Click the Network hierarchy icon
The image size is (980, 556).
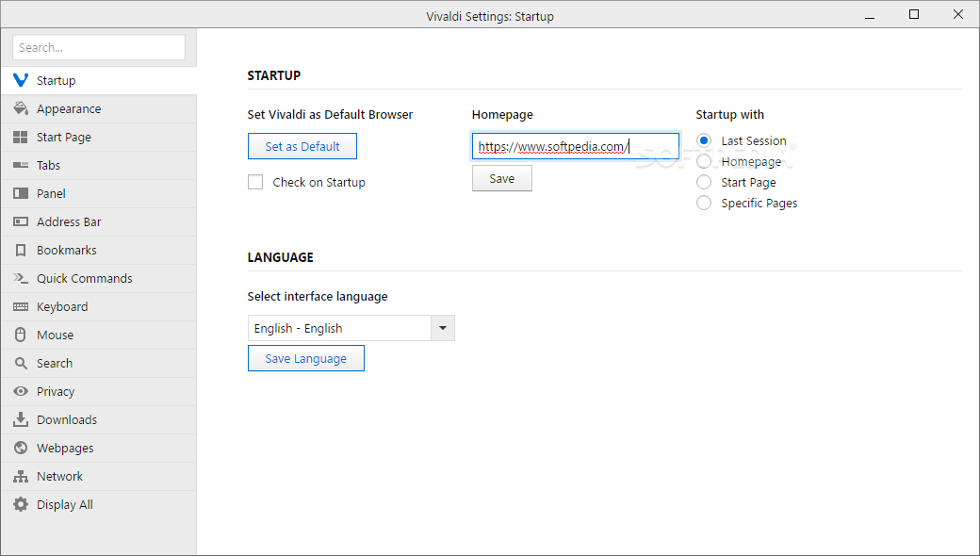pyautogui.click(x=21, y=476)
